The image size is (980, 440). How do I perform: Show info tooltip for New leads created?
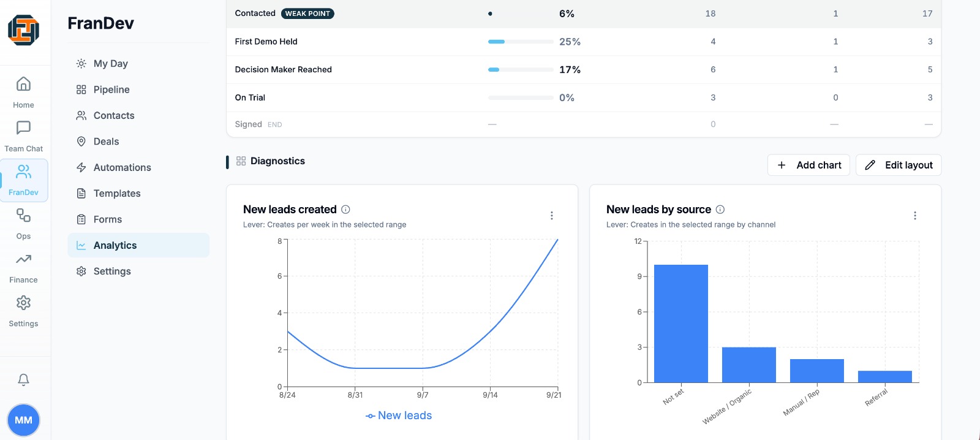[345, 210]
